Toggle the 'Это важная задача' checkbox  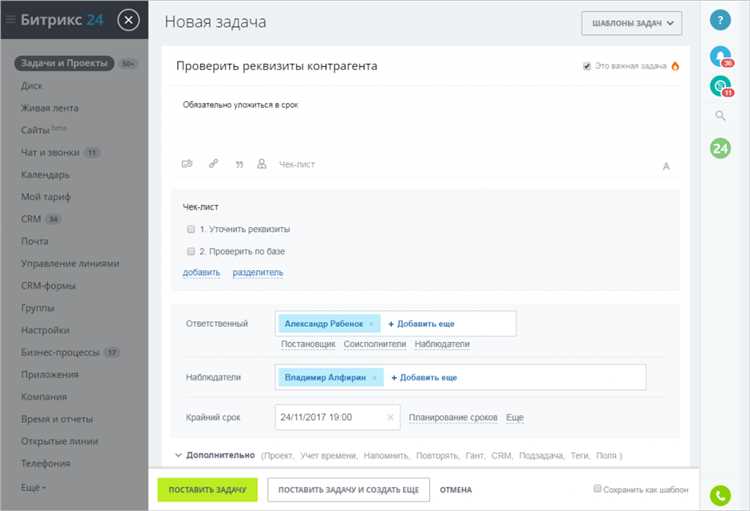[x=587, y=66]
